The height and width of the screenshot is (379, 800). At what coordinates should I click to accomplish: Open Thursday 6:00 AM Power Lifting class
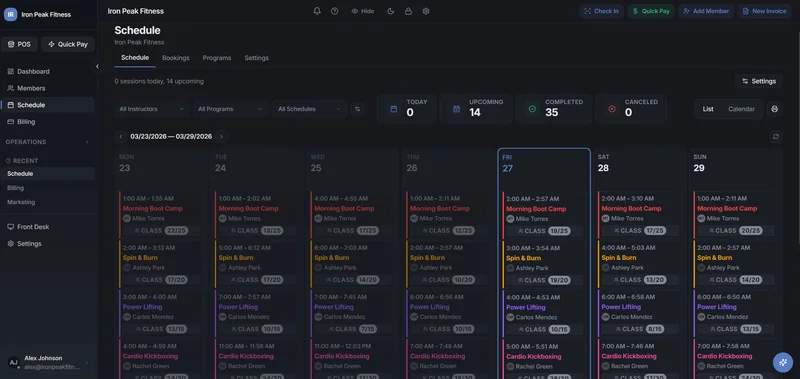click(448, 313)
